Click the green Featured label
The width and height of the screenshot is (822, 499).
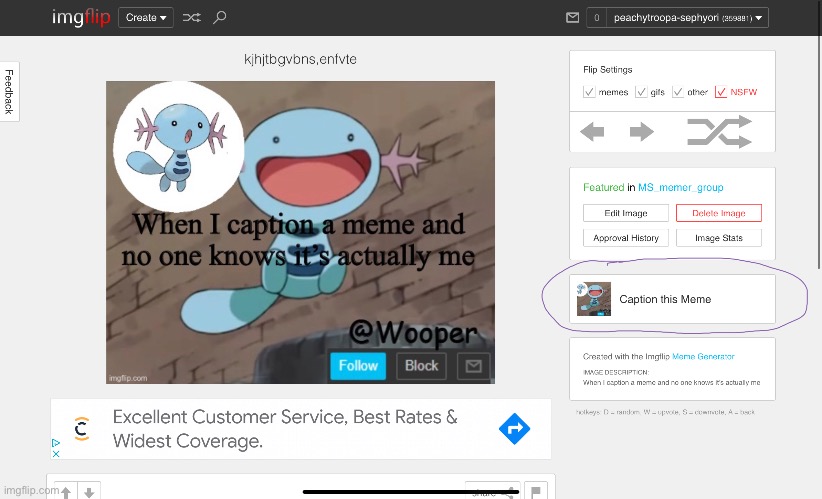603,187
